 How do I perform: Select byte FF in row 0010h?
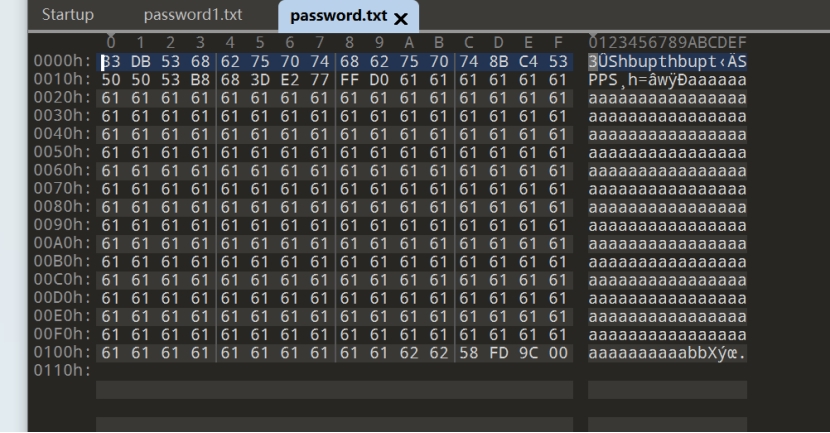(x=350, y=80)
